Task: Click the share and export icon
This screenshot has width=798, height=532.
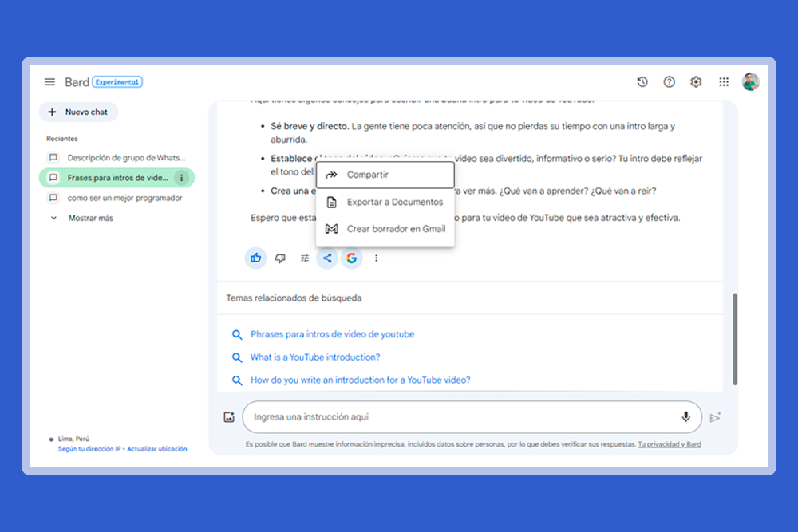Action: pyautogui.click(x=327, y=258)
